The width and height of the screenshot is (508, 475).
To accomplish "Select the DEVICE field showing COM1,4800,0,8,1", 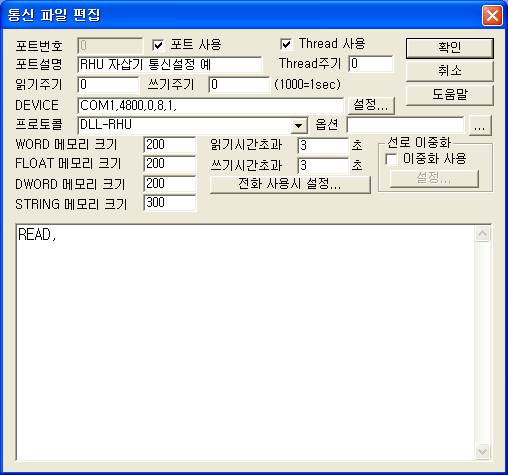I will [x=210, y=105].
